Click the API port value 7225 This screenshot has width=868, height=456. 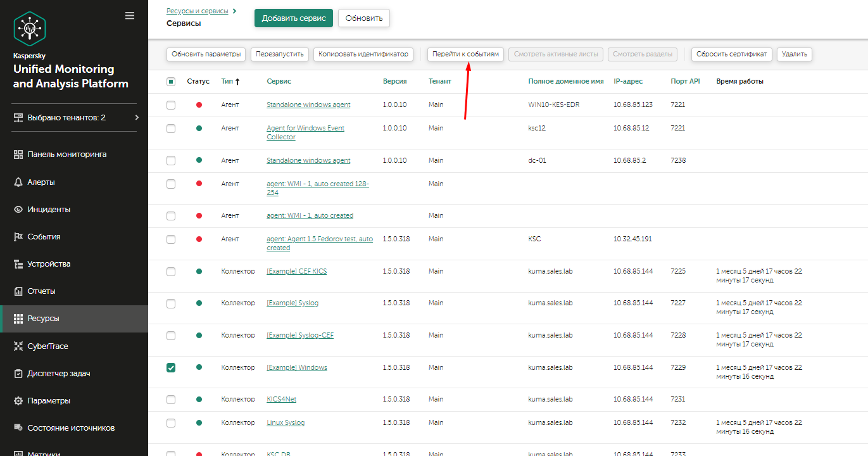click(679, 272)
